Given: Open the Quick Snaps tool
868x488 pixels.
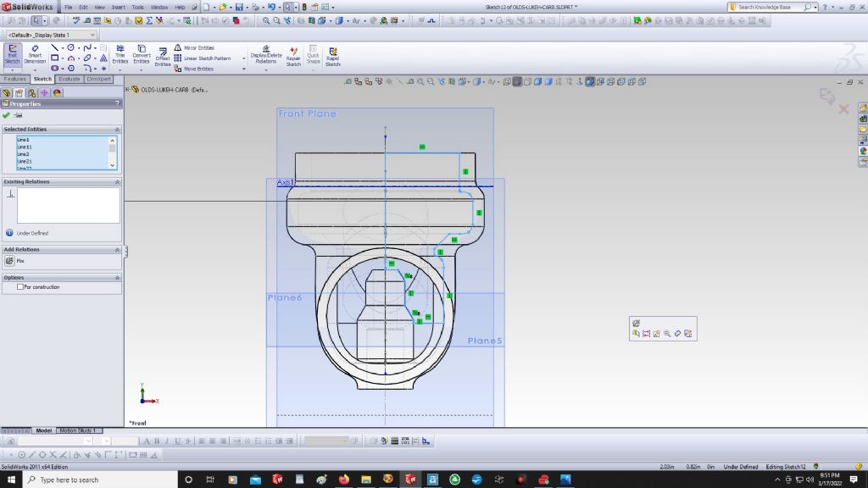Looking at the screenshot, I should 314,55.
